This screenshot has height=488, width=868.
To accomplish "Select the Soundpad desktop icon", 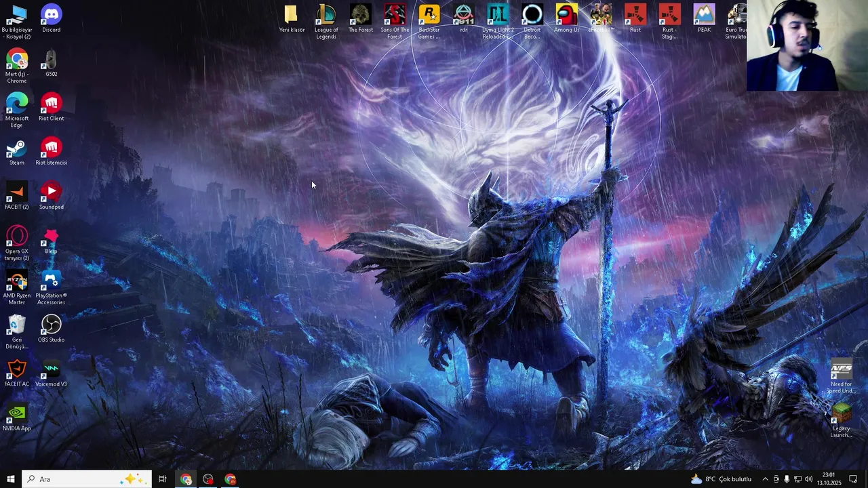I will tap(51, 195).
